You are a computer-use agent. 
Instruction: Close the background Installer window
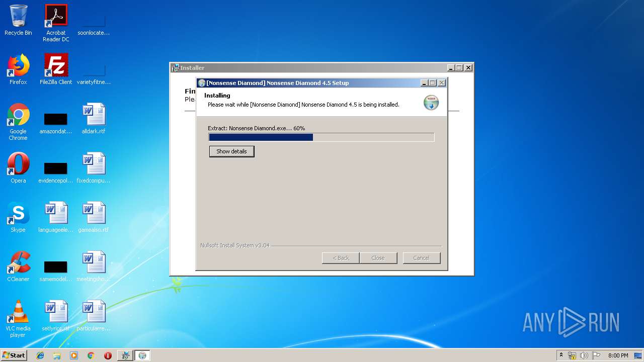(x=468, y=68)
